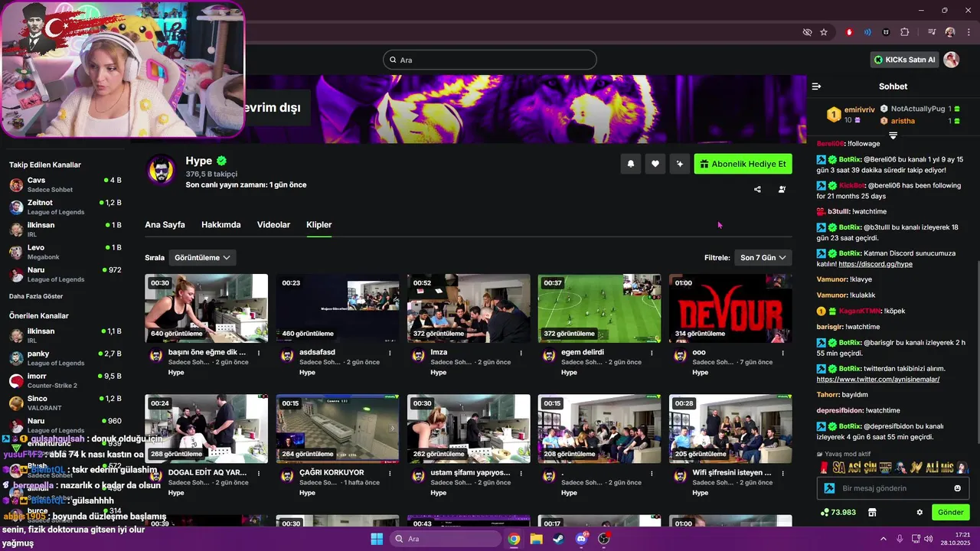Play the 'DOGAL EDİT AQ YAR...' clip thumbnail
Viewport: 980px width, 551px height.
[207, 429]
